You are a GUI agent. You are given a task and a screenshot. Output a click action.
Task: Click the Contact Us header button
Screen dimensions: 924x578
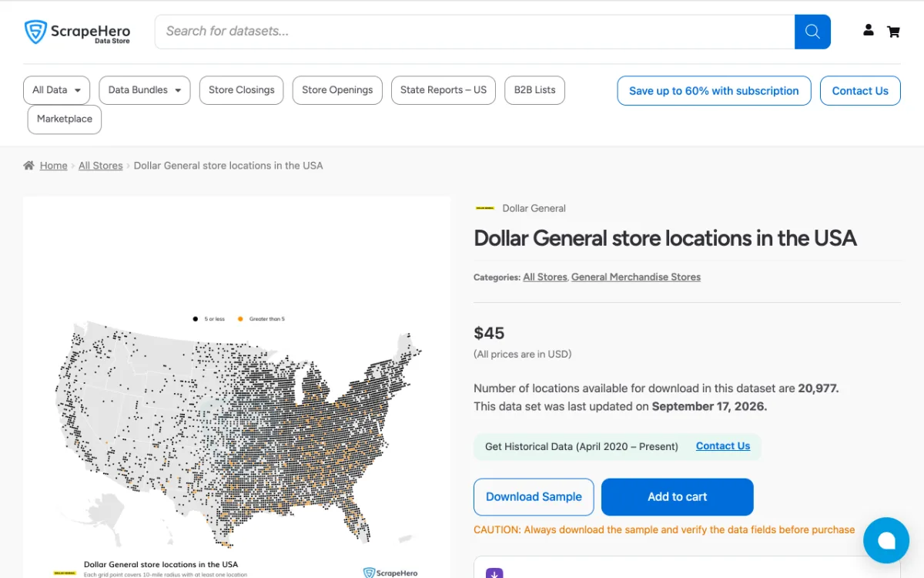(x=860, y=91)
